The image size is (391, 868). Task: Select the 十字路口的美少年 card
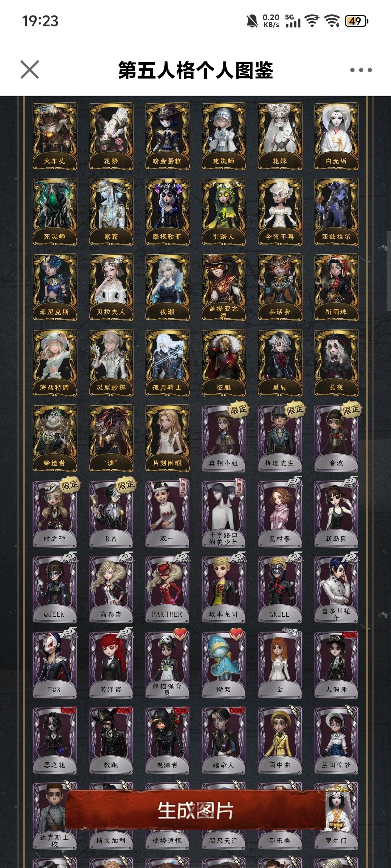tap(224, 514)
